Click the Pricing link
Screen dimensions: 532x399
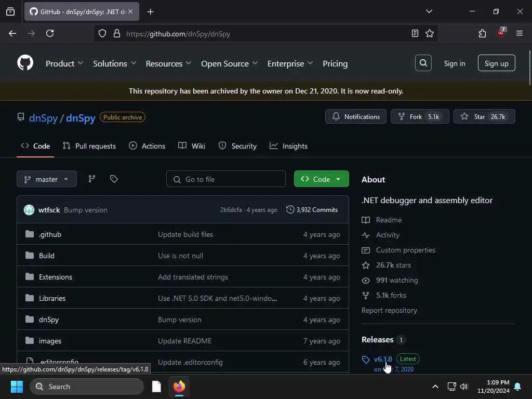[335, 63]
